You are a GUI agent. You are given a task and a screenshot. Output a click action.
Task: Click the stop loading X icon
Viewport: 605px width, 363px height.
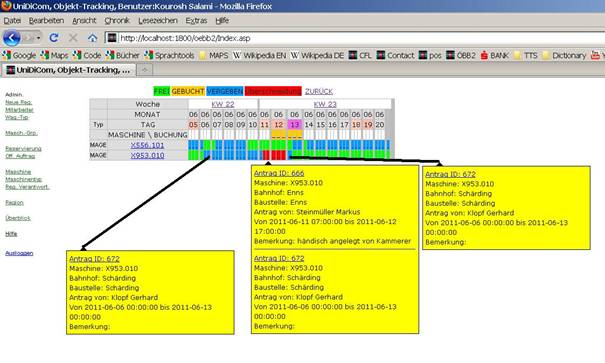pyautogui.click(x=73, y=38)
